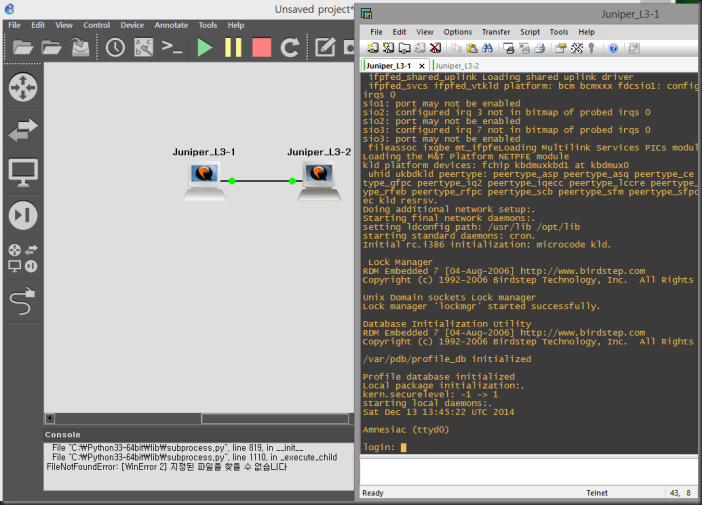Open terminal Transfer menu

tap(496, 32)
